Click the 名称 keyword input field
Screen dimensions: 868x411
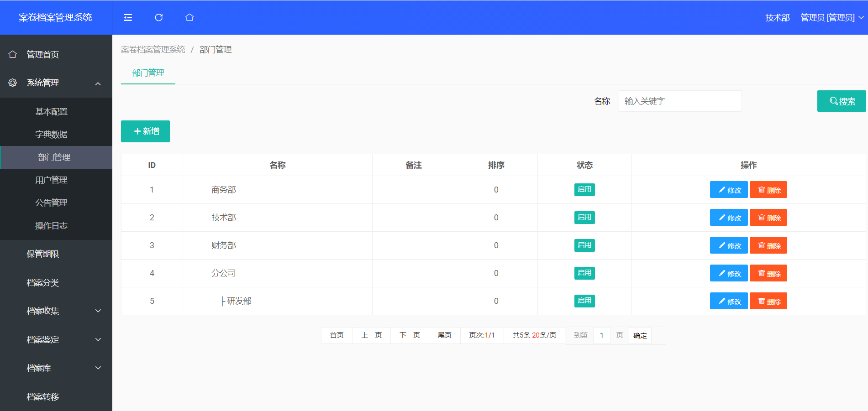click(x=680, y=101)
